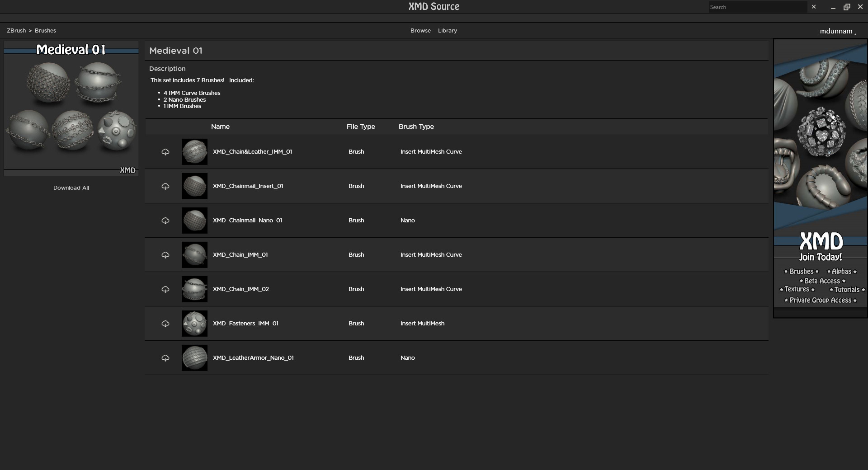Open XMD_Chain_IMM_02 brush thumbnail
The height and width of the screenshot is (470, 868).
coord(194,289)
